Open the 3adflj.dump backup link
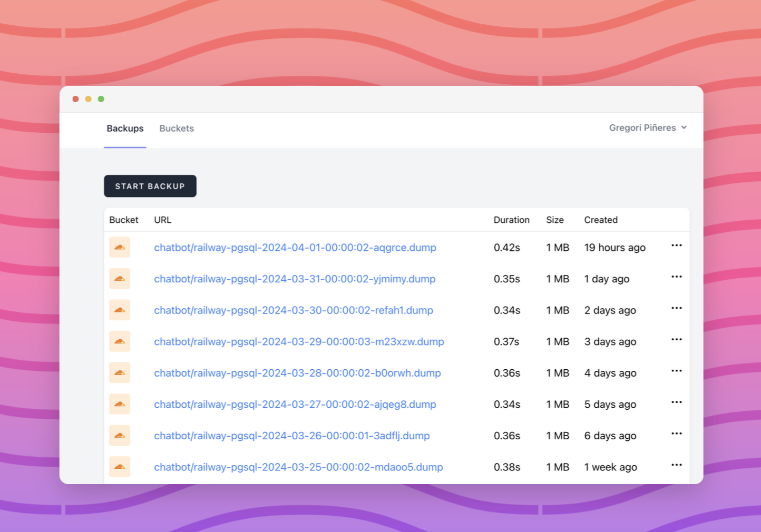761x532 pixels. (292, 436)
